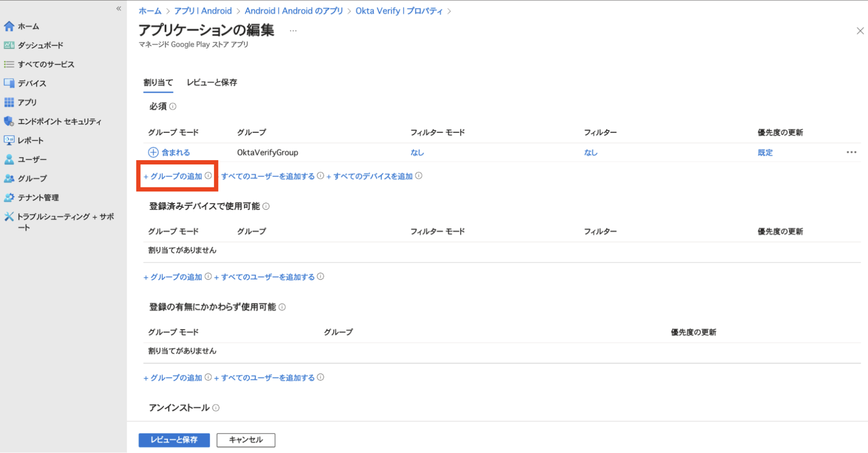Open the row options ellipsis for OktaVerifyGroup

coord(851,152)
